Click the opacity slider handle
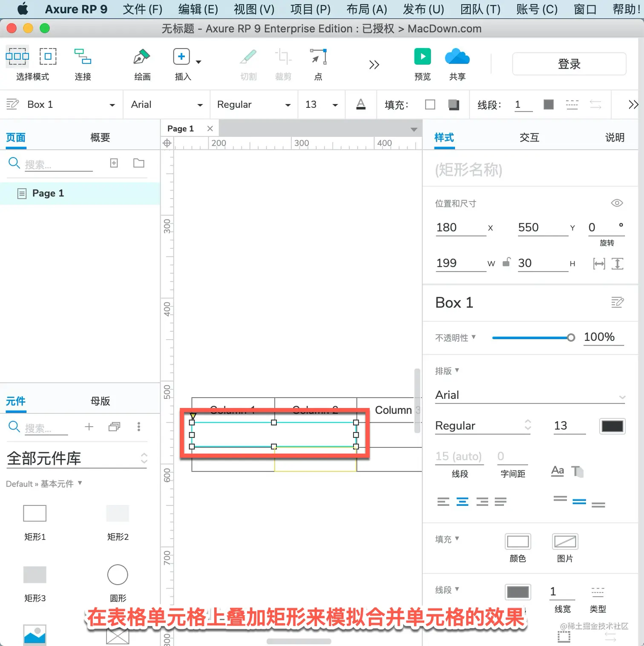The height and width of the screenshot is (646, 644). point(571,337)
